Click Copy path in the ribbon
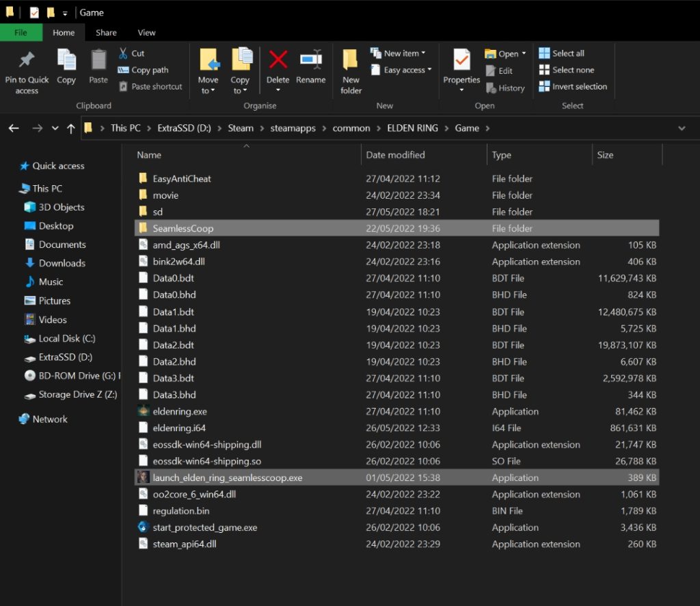Viewport: 700px width, 606px height. (x=143, y=70)
